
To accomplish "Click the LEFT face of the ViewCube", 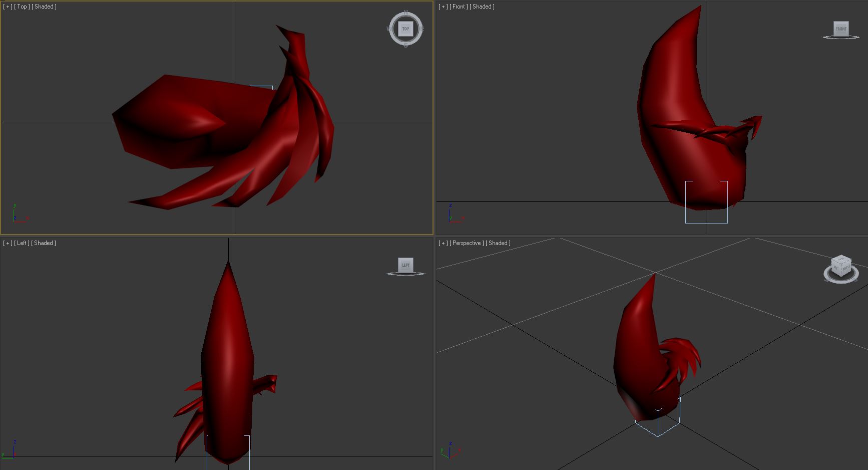I will coord(405,265).
